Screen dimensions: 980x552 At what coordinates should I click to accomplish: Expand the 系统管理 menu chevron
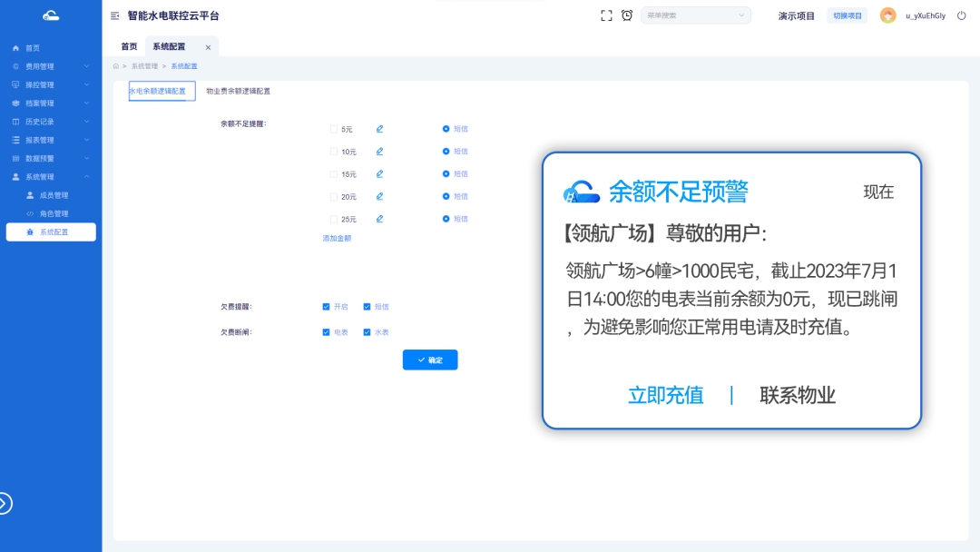click(87, 176)
